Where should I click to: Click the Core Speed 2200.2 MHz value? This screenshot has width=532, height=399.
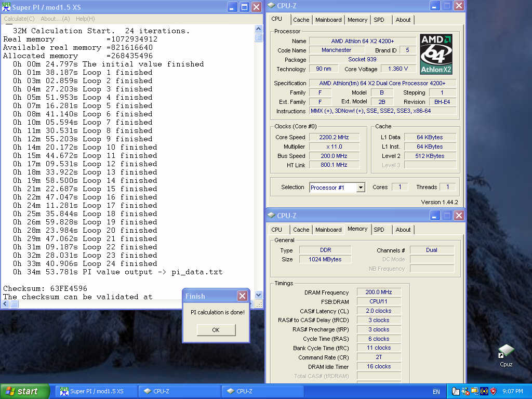click(334, 137)
